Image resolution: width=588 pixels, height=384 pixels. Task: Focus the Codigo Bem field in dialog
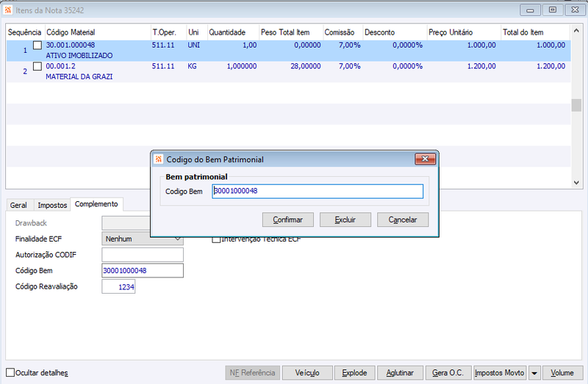[318, 191]
